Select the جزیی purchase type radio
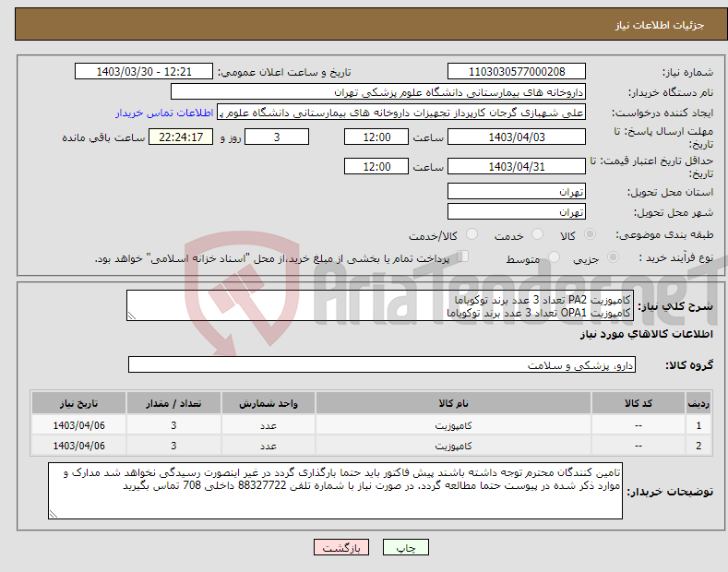 coord(613,257)
